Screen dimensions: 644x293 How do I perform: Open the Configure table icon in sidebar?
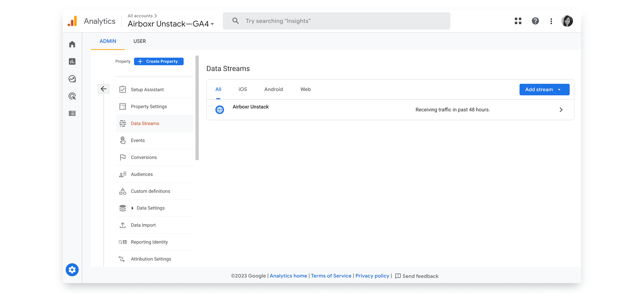pyautogui.click(x=72, y=113)
